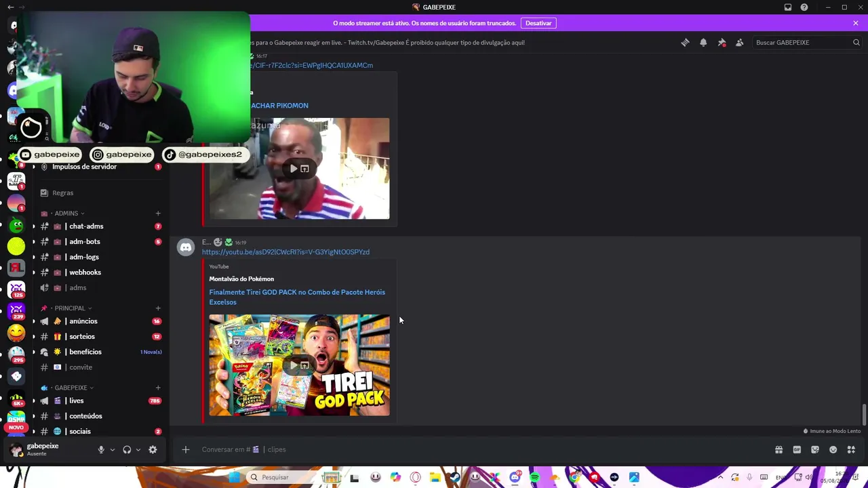Collapse the PRINCIPAL category
868x488 pixels.
pyautogui.click(x=70, y=308)
